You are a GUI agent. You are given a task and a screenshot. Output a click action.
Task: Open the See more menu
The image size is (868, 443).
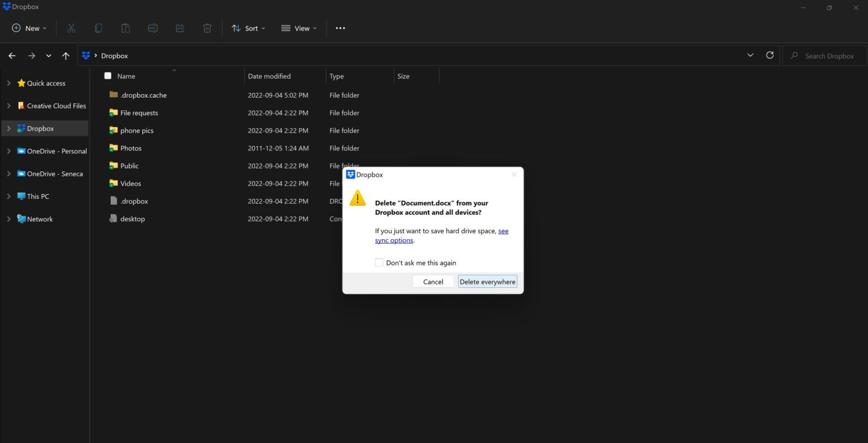point(340,28)
